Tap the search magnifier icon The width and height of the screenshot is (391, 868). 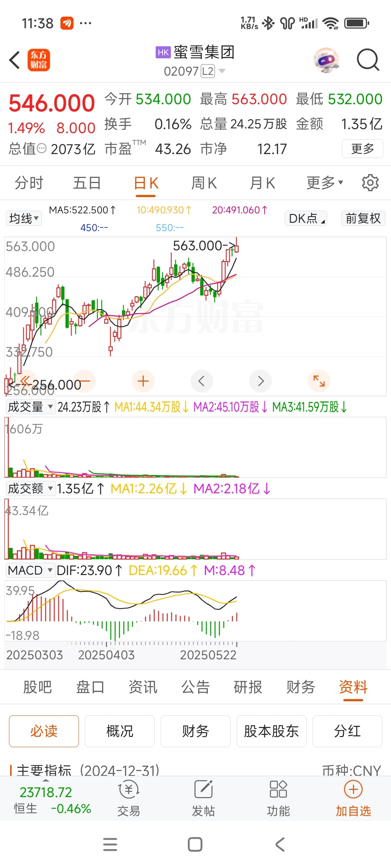pos(368,60)
